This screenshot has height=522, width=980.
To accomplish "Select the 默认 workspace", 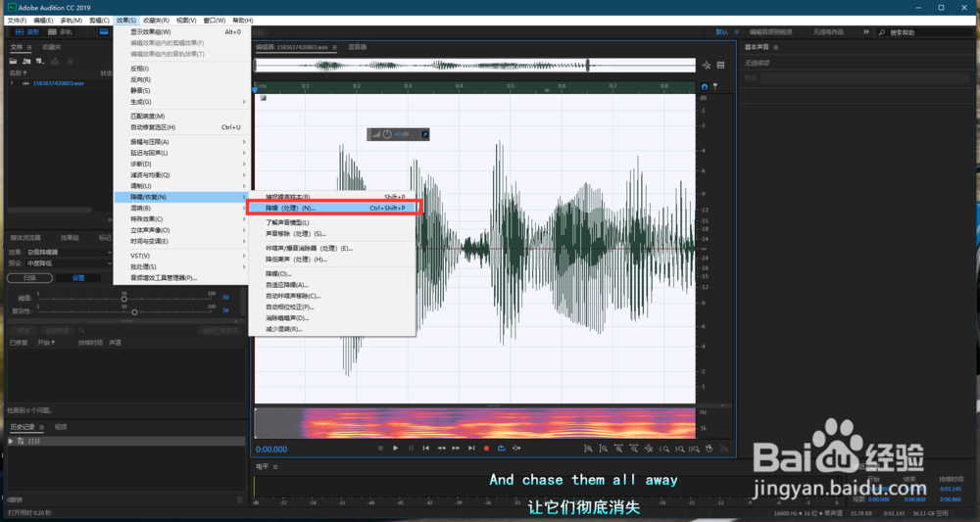I will tap(722, 32).
